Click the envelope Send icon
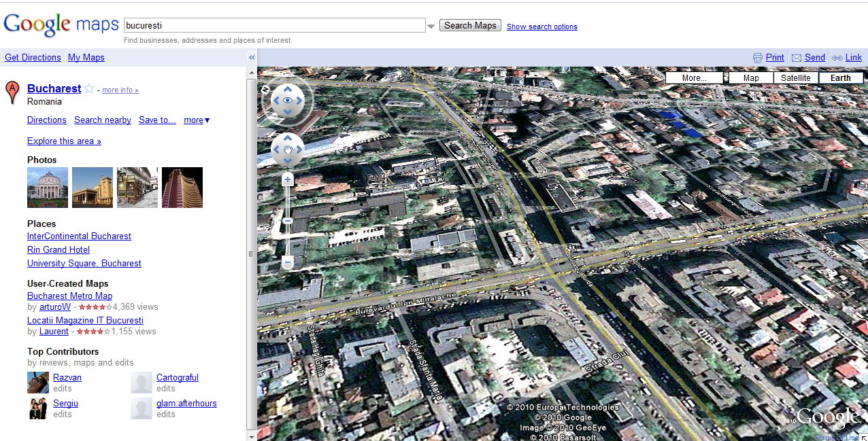The height and width of the screenshot is (441, 868). pos(797,58)
